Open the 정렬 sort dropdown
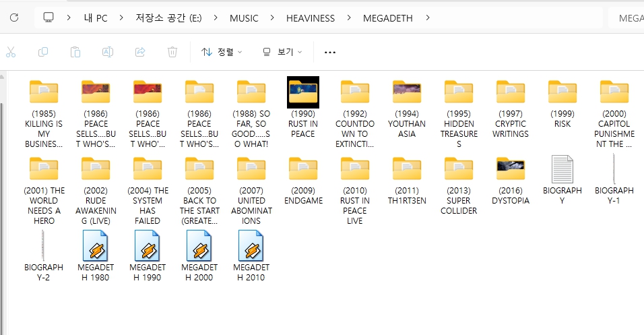The width and height of the screenshot is (644, 335). click(222, 52)
